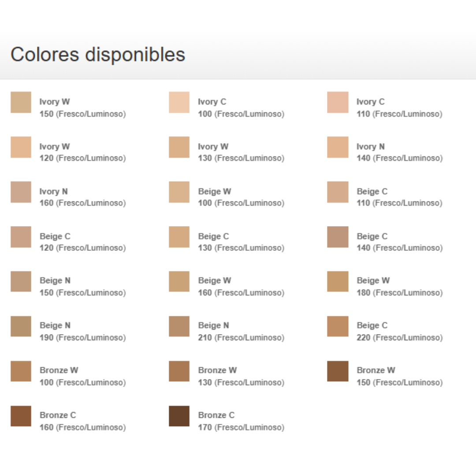
Task: Select the Beige C 220 color square
Action: coord(338,327)
